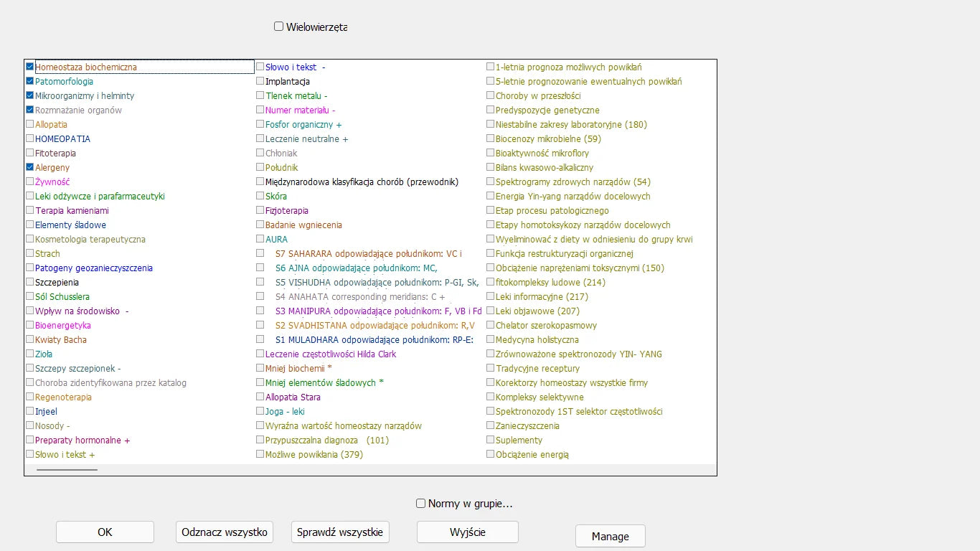Click the Sprawdź wszystkie button
The height and width of the screenshot is (551, 980).
click(340, 532)
